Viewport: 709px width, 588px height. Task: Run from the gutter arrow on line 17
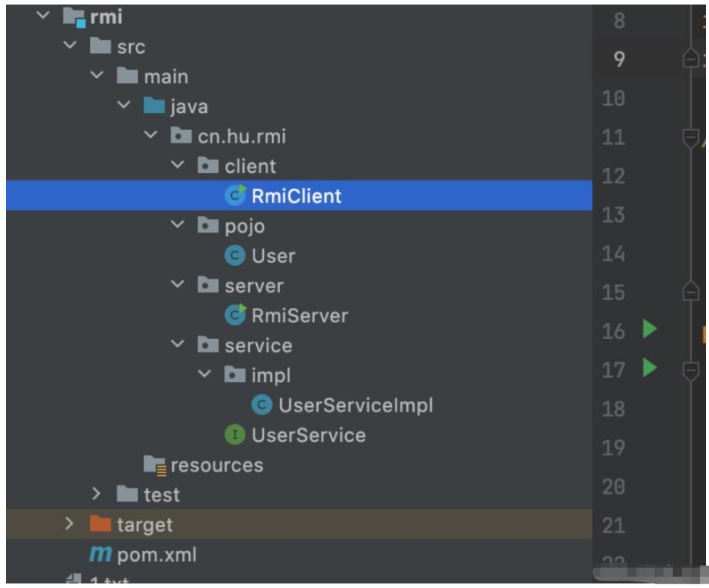tap(650, 368)
